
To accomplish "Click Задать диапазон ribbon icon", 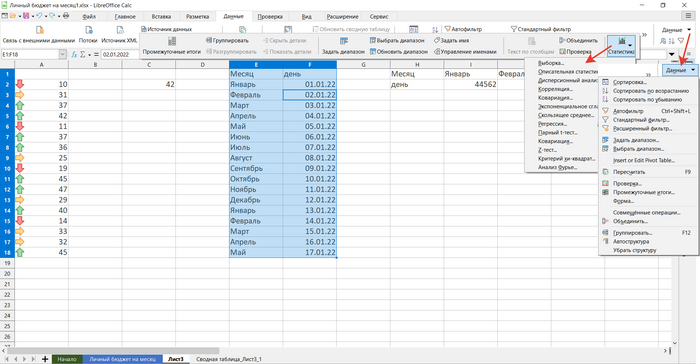I will pyautogui.click(x=344, y=41).
